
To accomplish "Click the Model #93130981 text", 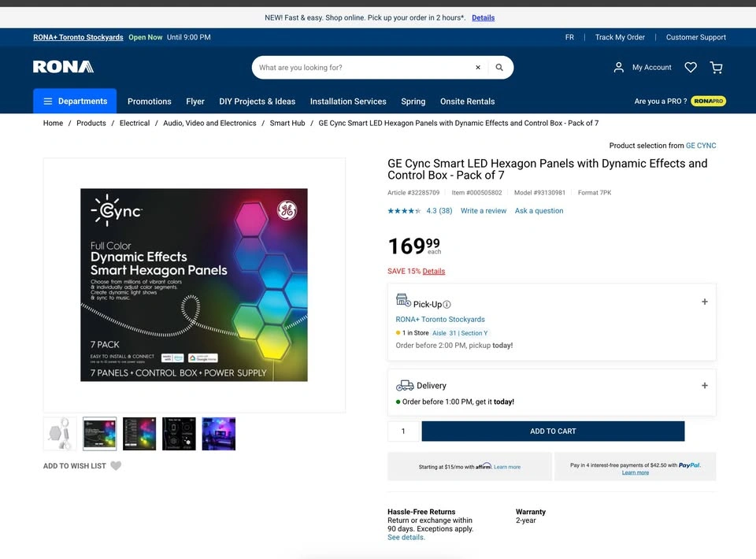I will pos(539,193).
